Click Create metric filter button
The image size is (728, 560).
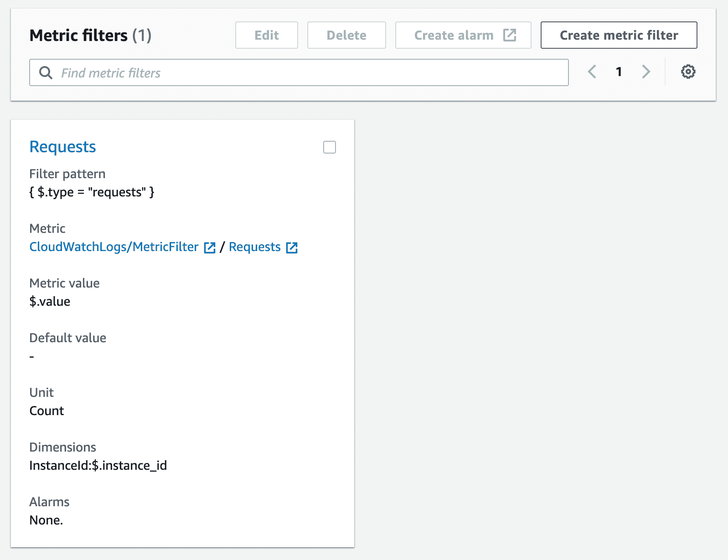pyautogui.click(x=619, y=35)
